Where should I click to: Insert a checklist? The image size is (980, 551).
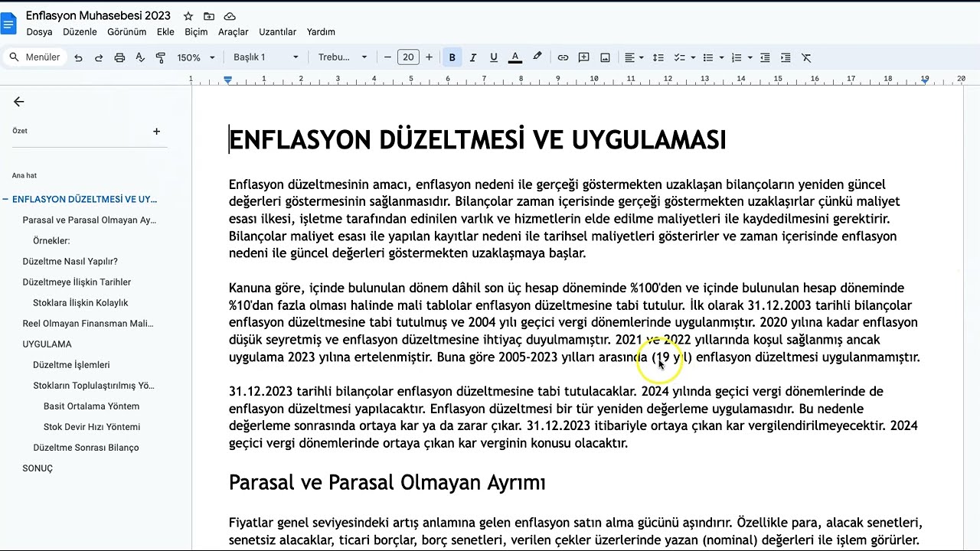point(679,57)
